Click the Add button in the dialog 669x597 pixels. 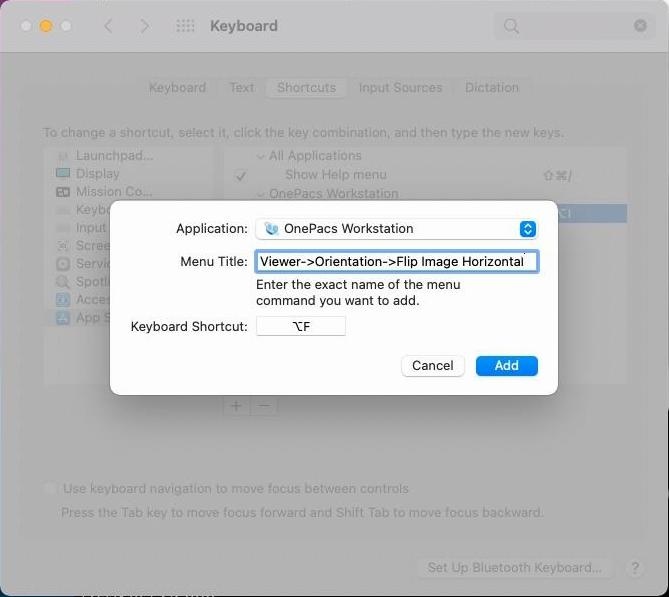tap(506, 366)
